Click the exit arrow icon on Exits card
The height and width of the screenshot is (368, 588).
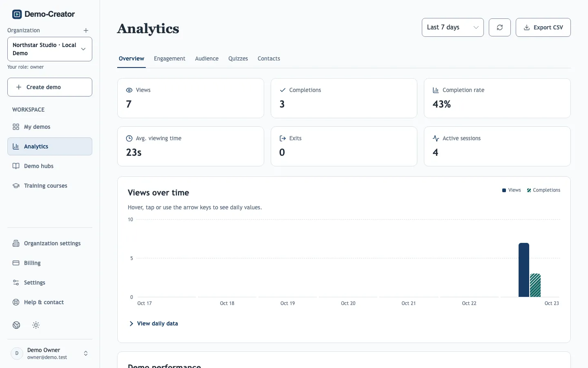[283, 138]
